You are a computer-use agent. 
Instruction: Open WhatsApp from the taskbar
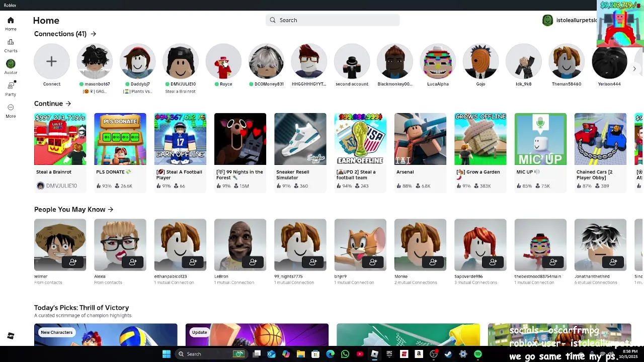coord(345,354)
